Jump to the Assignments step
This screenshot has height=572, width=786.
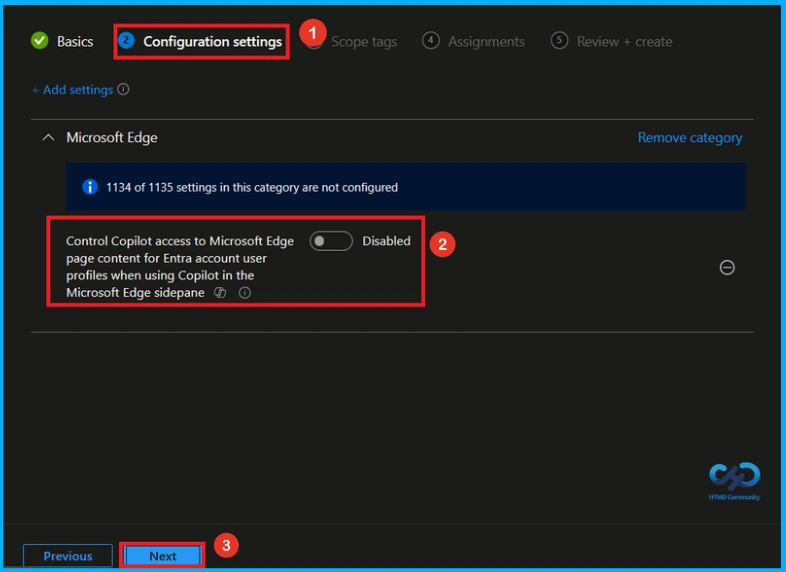coord(473,41)
